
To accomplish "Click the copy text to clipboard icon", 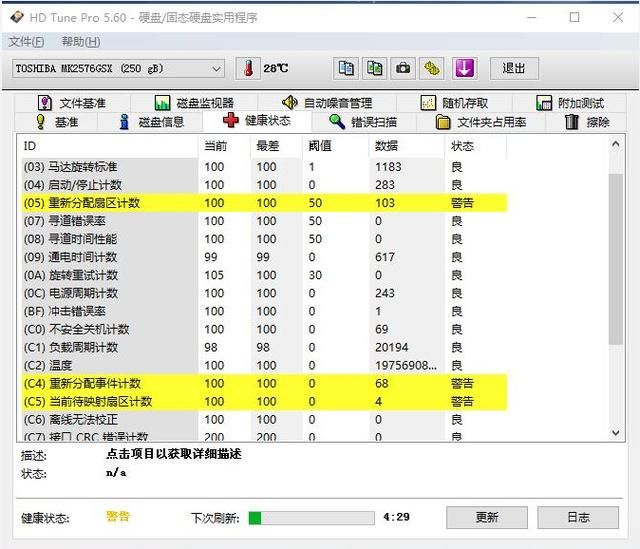I will click(346, 68).
